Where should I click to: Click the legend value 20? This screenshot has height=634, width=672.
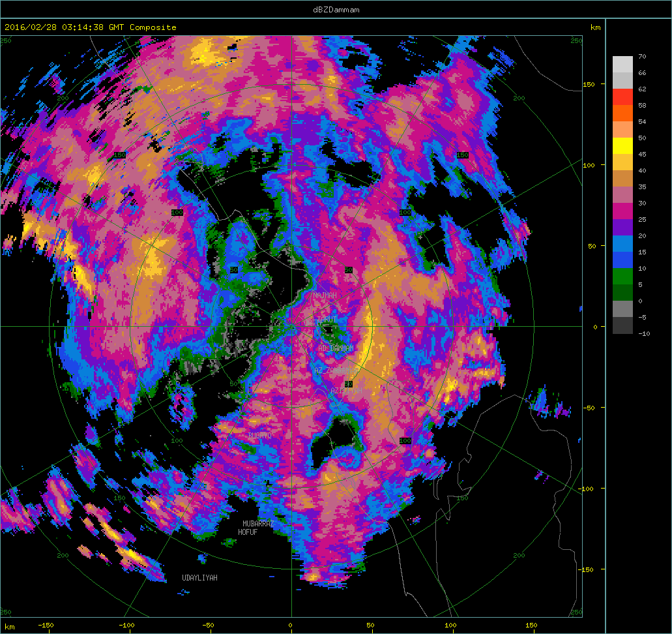pyautogui.click(x=642, y=235)
